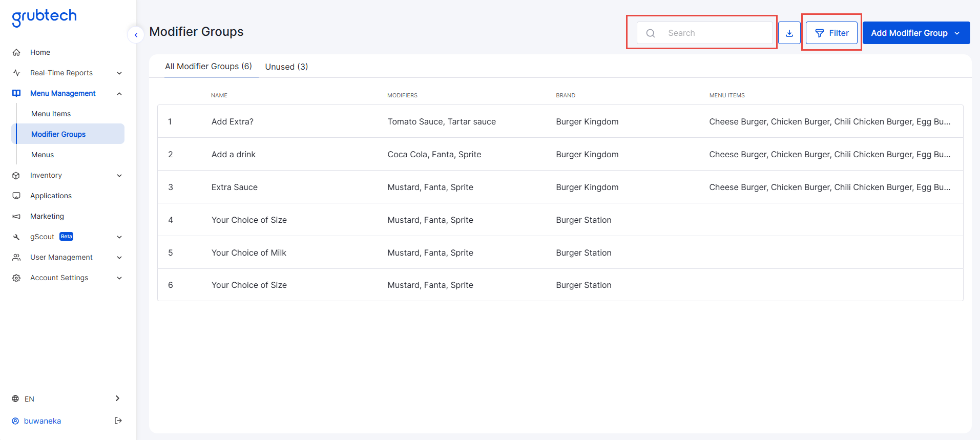Click the BRAND column header

tap(566, 95)
